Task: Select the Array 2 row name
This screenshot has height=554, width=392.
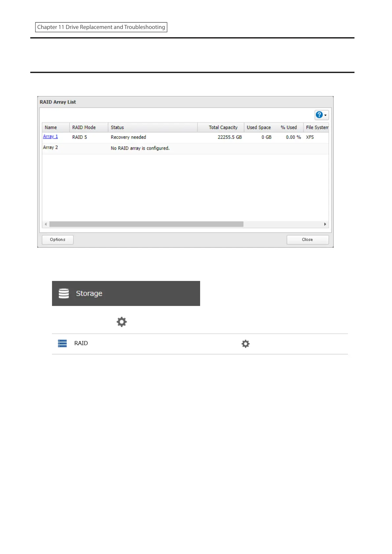Action: pos(50,147)
